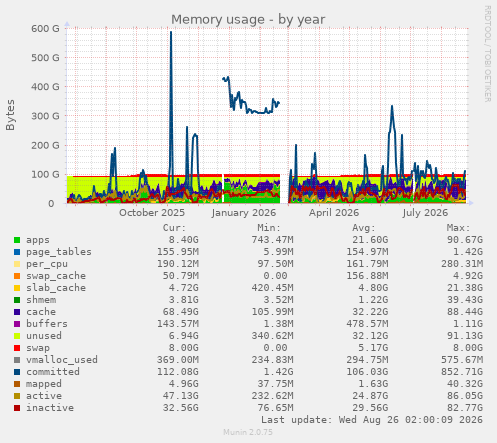This screenshot has height=443, width=497.
Task: Click the 'vmalloc_used' legend label
Action: tap(62, 360)
